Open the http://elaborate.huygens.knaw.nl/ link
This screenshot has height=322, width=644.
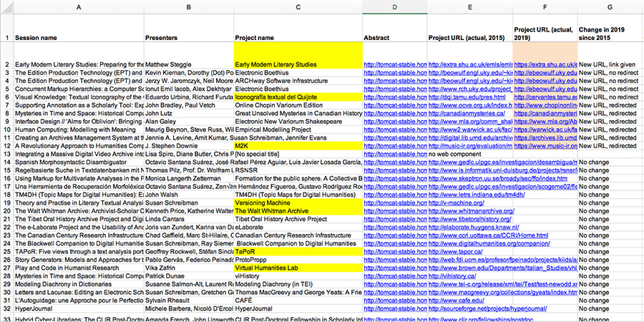coord(474,227)
